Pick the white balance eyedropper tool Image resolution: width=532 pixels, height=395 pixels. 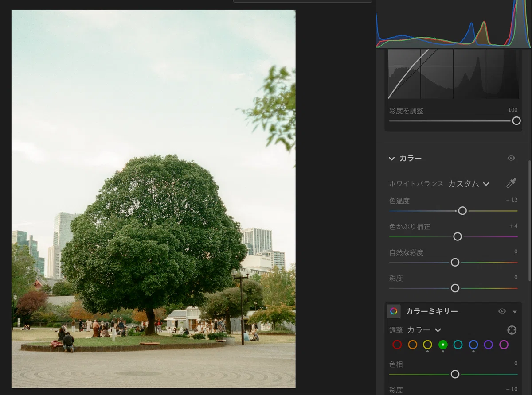tap(511, 183)
